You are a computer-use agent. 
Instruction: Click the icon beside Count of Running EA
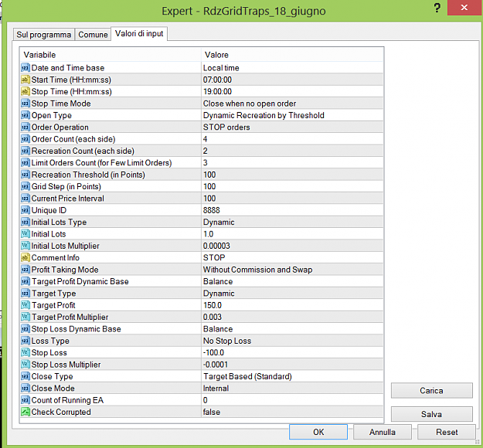pos(26,400)
